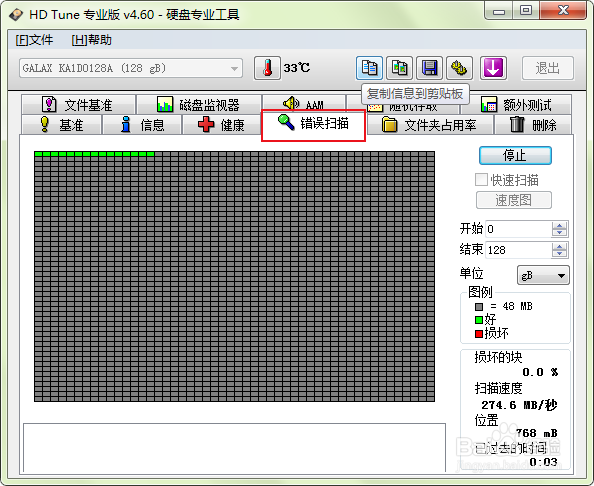Click the 33℃ temperature reading
The height and width of the screenshot is (486, 594).
[x=297, y=68]
